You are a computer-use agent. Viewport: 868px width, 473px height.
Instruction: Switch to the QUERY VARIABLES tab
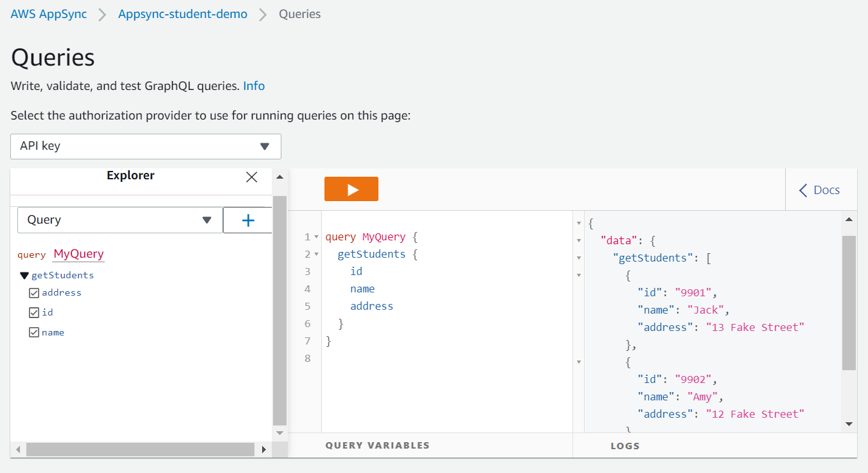(377, 445)
